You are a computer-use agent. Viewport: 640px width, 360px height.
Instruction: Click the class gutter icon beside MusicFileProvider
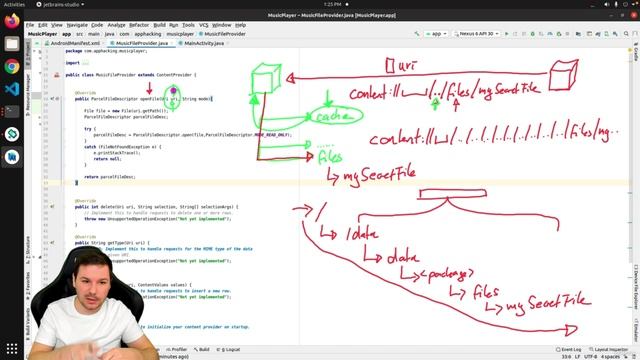tap(57, 75)
